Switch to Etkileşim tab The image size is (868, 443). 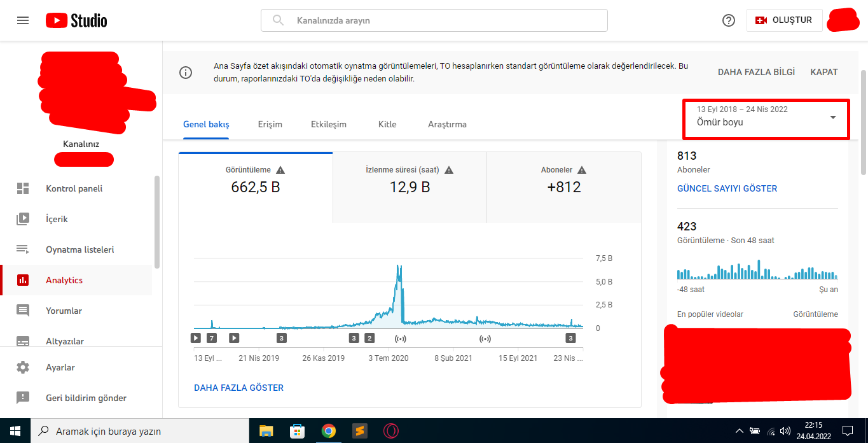(x=329, y=124)
